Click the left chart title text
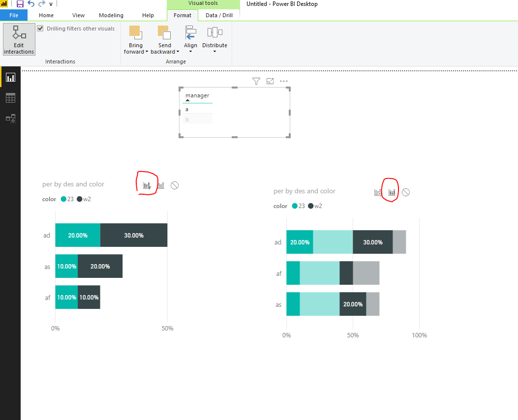The height and width of the screenshot is (420, 518). [x=73, y=184]
